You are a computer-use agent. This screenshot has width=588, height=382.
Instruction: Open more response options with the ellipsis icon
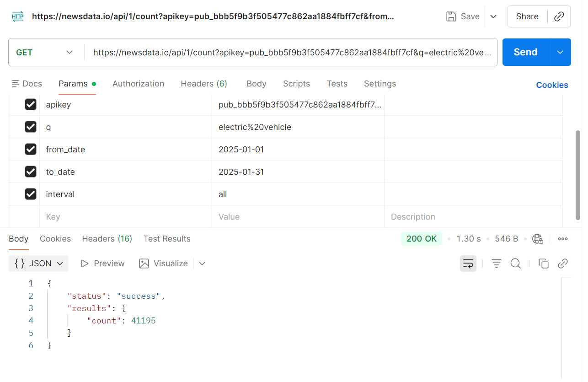click(562, 238)
